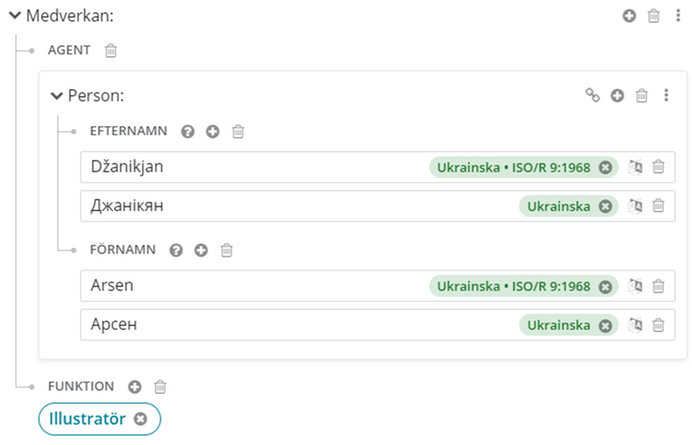This screenshot has width=692, height=445.
Task: Add a property to Medverkan with plus
Action: tap(629, 16)
